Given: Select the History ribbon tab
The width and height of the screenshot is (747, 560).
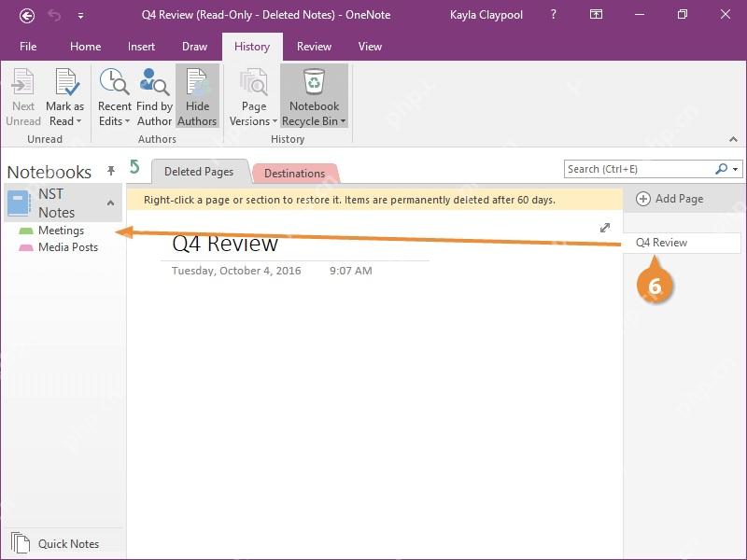Looking at the screenshot, I should click(x=252, y=46).
